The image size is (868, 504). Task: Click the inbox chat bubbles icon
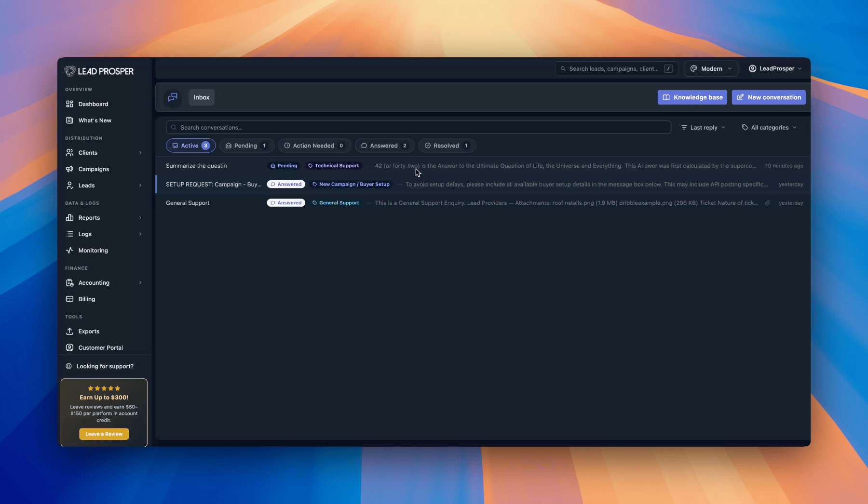[173, 97]
